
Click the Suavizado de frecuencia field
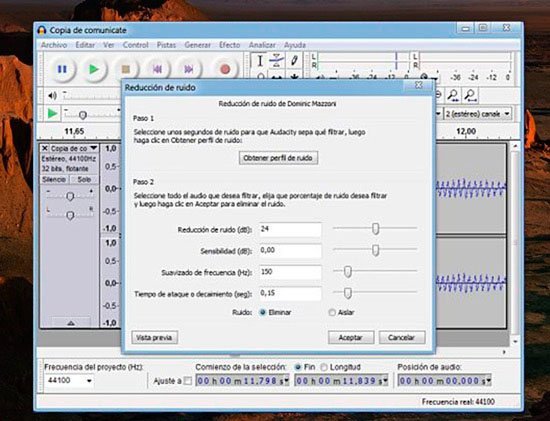(x=290, y=272)
